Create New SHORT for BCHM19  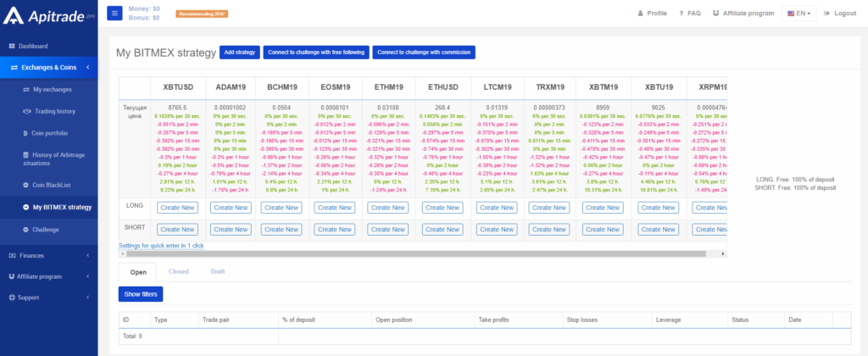tap(281, 229)
